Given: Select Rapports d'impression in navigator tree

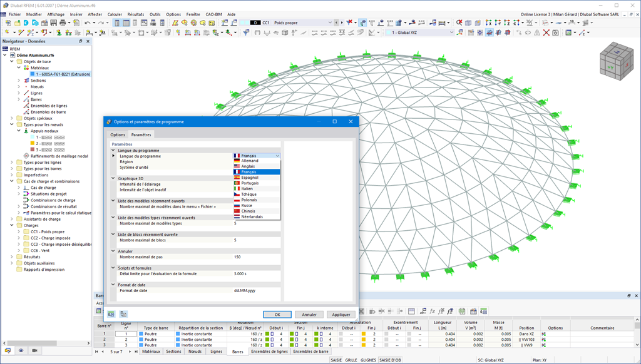Looking at the screenshot, I should tap(44, 270).
